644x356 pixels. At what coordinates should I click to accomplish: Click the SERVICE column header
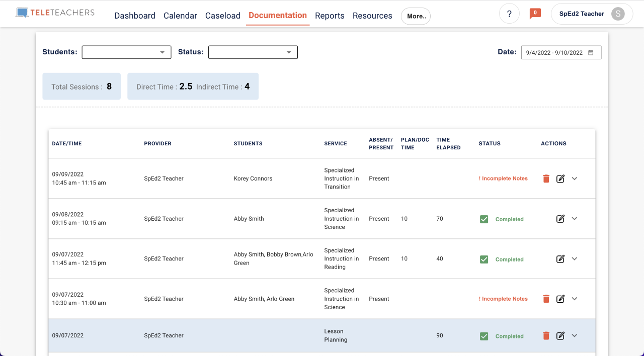coord(336,144)
